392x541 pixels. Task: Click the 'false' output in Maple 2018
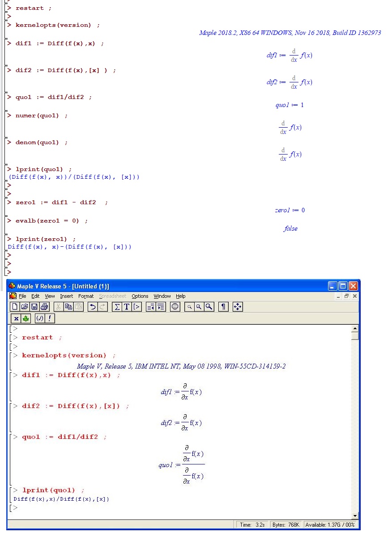click(x=290, y=228)
